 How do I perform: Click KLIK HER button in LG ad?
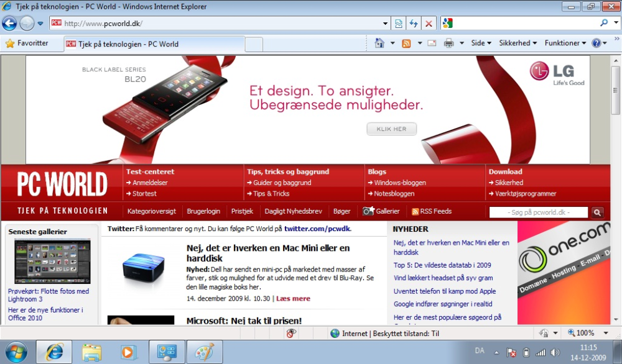pos(391,129)
